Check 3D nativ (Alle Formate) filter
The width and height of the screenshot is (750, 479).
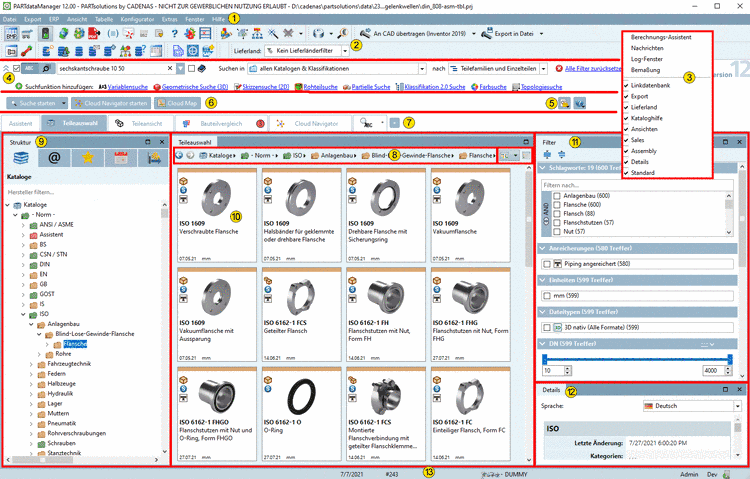(547, 327)
